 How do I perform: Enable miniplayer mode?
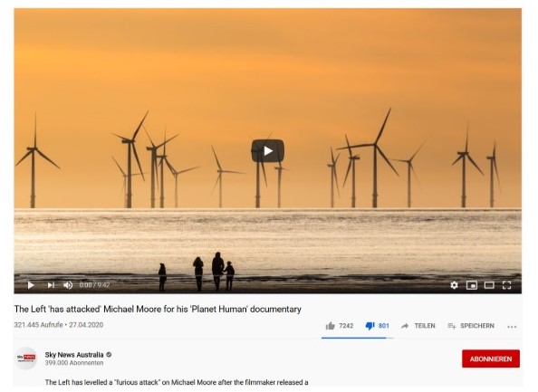point(472,285)
